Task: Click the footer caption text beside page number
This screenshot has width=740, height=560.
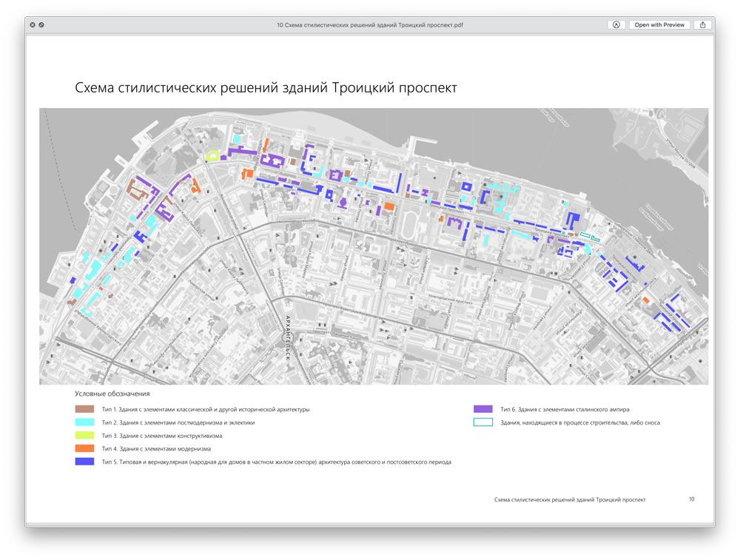Action: (x=569, y=500)
